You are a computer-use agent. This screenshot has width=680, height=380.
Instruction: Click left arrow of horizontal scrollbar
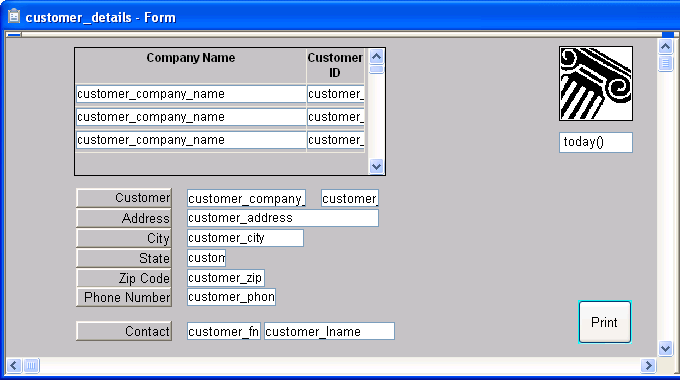pos(14,366)
